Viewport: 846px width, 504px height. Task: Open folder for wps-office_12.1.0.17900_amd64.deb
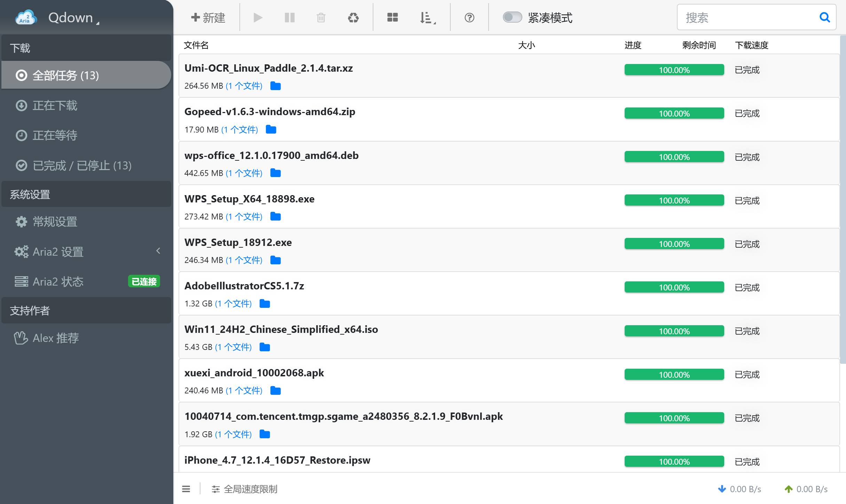pyautogui.click(x=276, y=173)
